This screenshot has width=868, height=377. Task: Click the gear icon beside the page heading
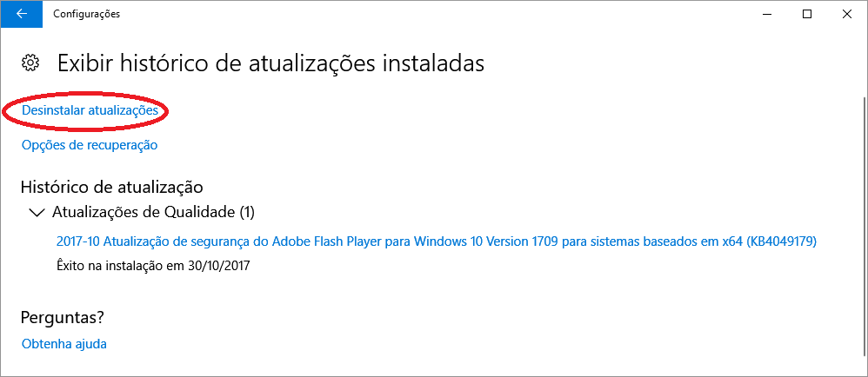tap(30, 63)
